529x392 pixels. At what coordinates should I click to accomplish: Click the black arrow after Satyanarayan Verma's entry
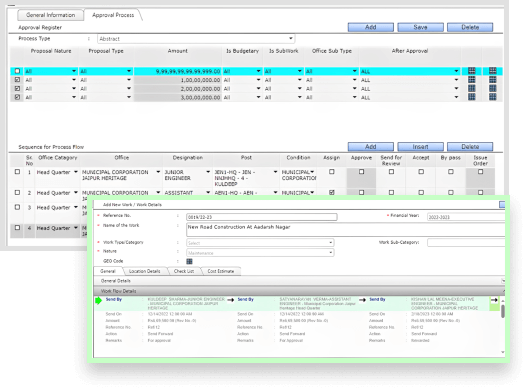[x=362, y=300]
